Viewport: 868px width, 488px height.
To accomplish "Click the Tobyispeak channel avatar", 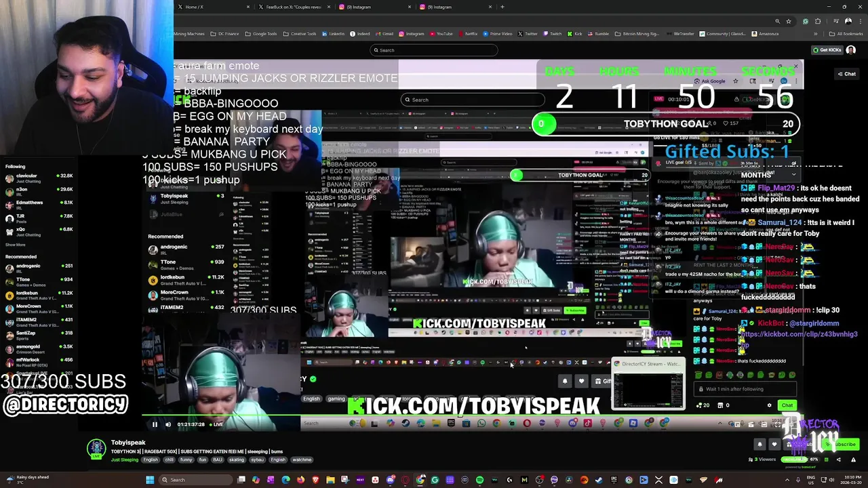I will 96,449.
